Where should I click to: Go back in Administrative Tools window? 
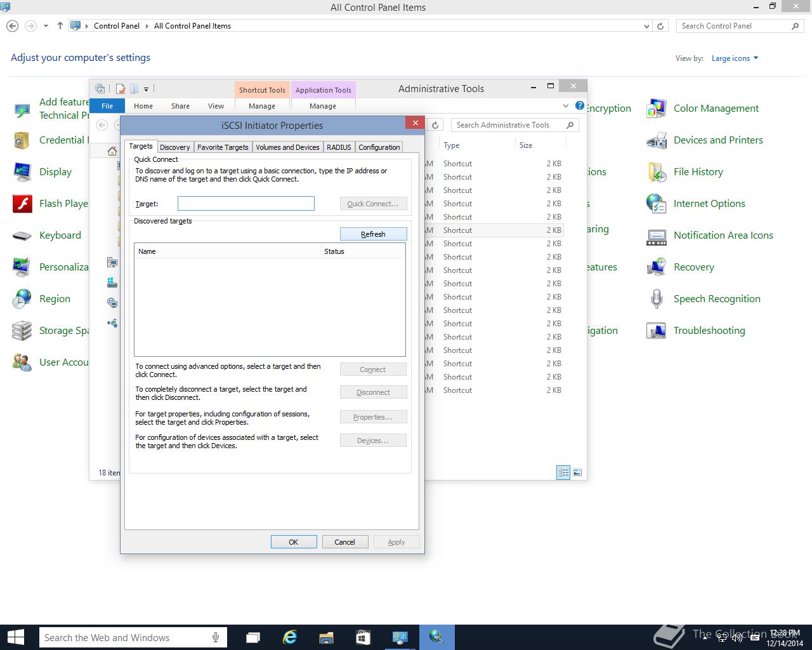pos(101,125)
